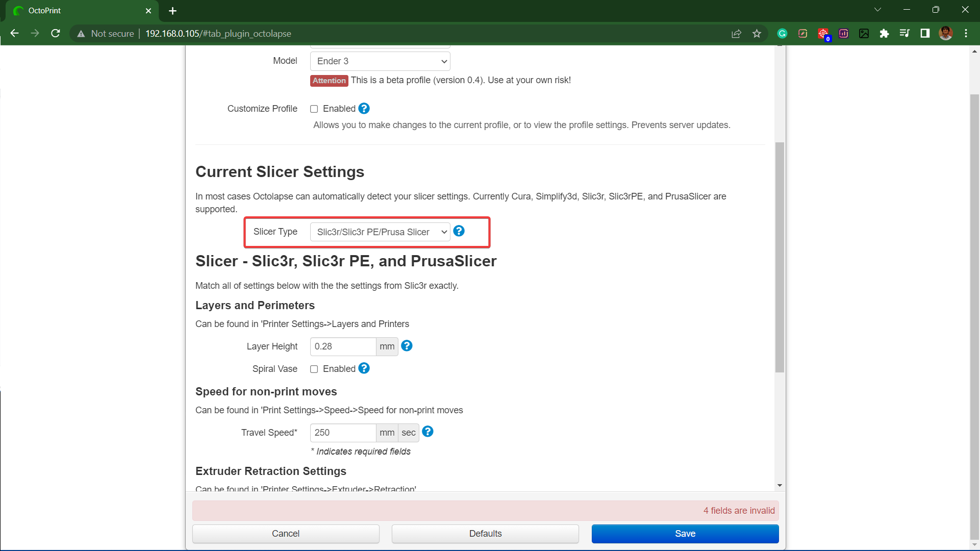
Task: Click the image extension icon in toolbar
Action: point(864,34)
